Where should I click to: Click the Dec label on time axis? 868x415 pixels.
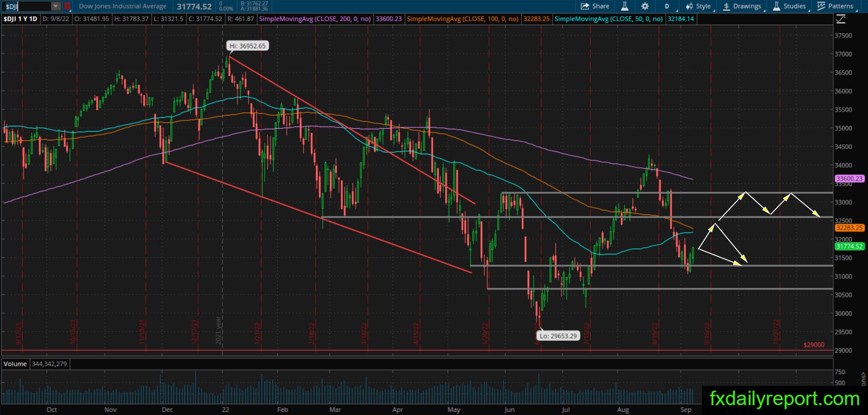(x=167, y=409)
